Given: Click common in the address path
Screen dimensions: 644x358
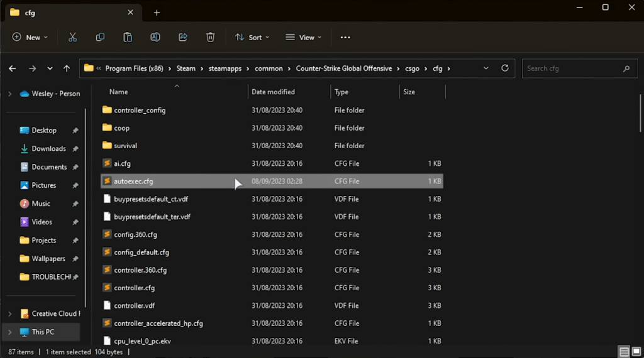Looking at the screenshot, I should 269,68.
